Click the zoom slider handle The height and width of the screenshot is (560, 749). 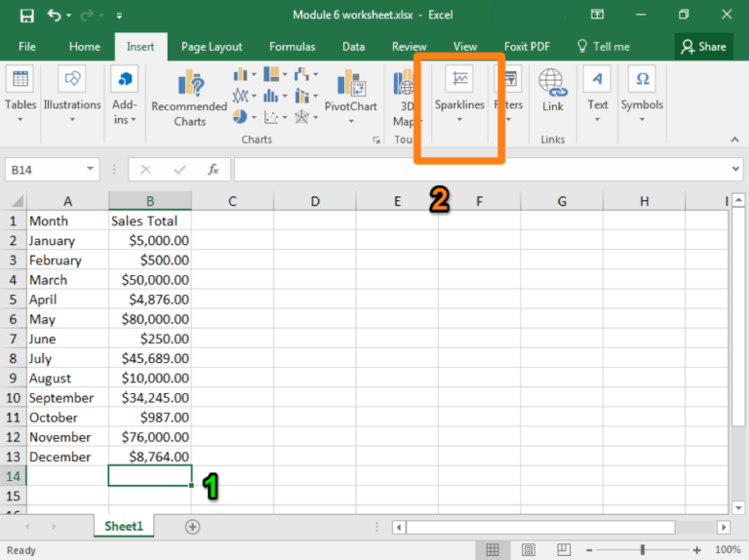(642, 550)
